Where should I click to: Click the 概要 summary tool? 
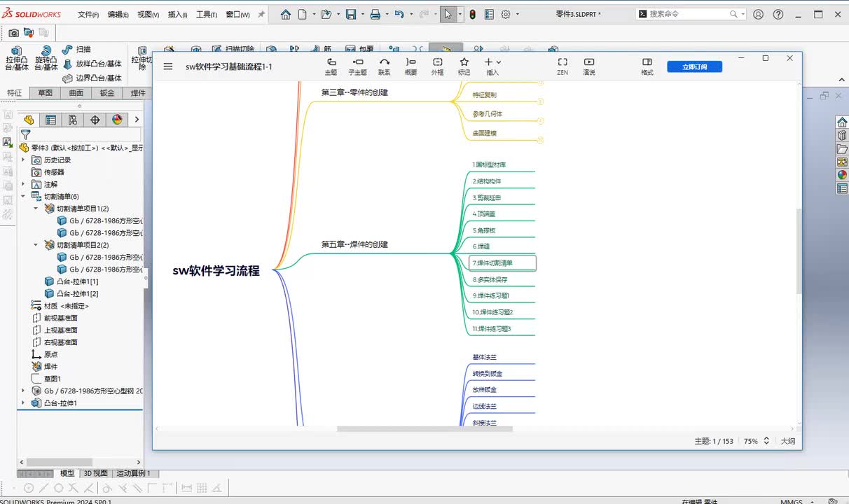click(x=411, y=66)
